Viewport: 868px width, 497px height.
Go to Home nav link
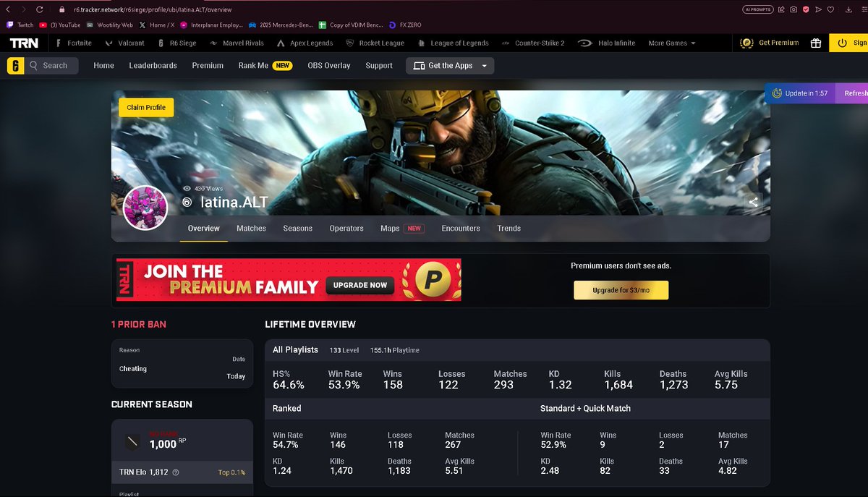104,65
